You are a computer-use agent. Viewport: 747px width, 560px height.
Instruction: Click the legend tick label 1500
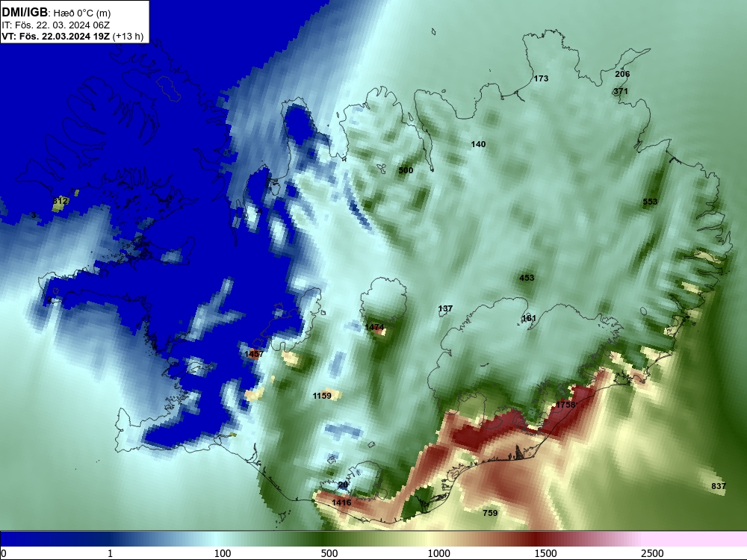tap(545, 553)
